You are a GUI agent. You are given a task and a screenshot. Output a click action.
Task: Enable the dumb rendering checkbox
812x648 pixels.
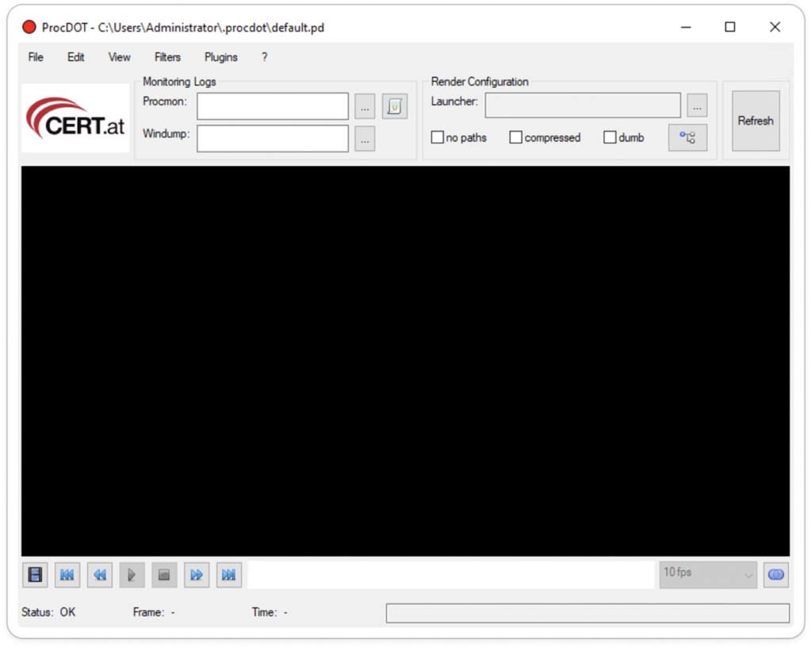610,136
